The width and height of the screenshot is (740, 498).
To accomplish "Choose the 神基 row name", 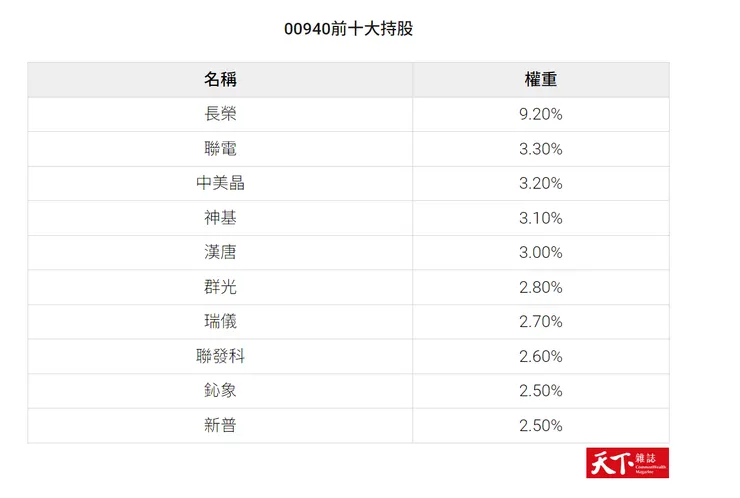I will 220,218.
